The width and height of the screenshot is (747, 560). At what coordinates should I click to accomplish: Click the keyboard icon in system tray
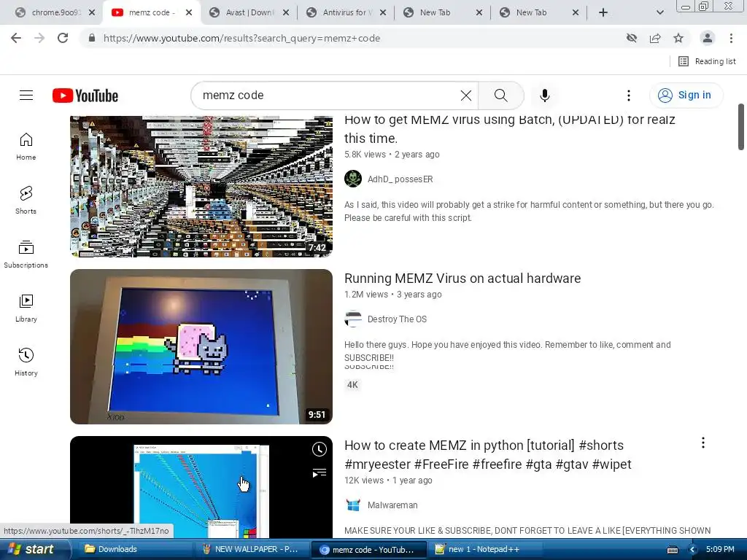(672, 550)
